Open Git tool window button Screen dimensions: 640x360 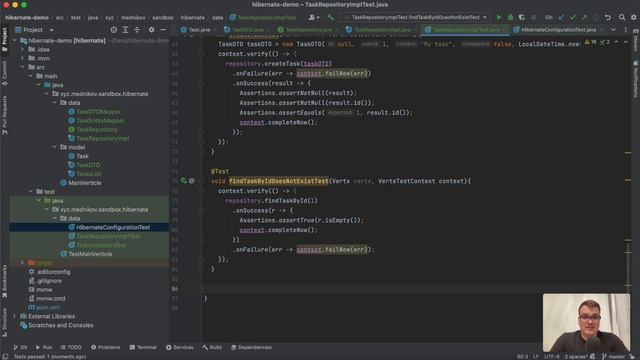20,347
